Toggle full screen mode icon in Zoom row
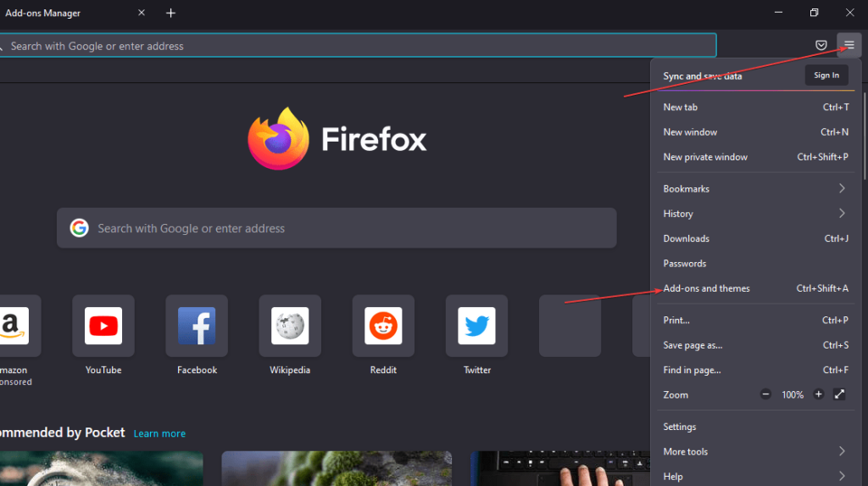Viewport: 868px width, 486px height. coord(839,394)
